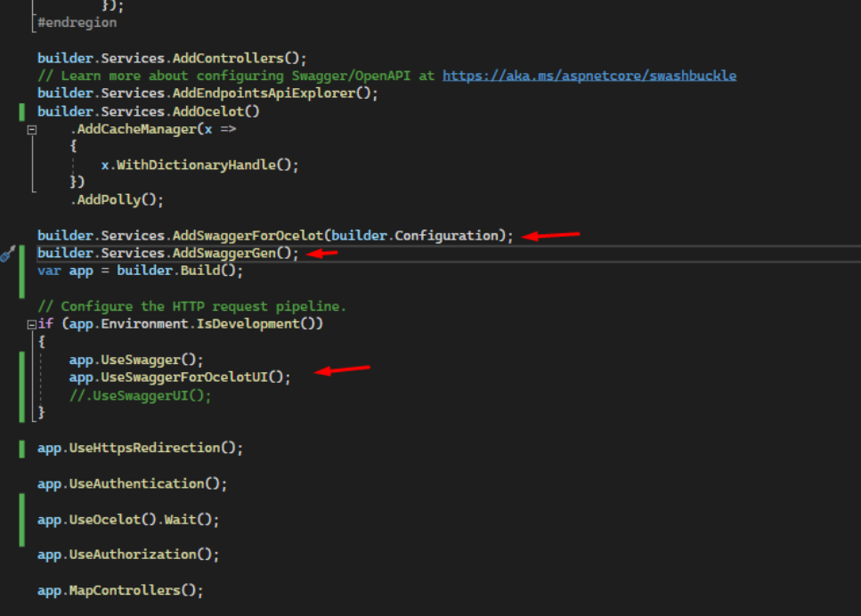Click the AddSwaggerForOcelot(builder.Configuration) line
The width and height of the screenshot is (861, 616).
point(275,236)
